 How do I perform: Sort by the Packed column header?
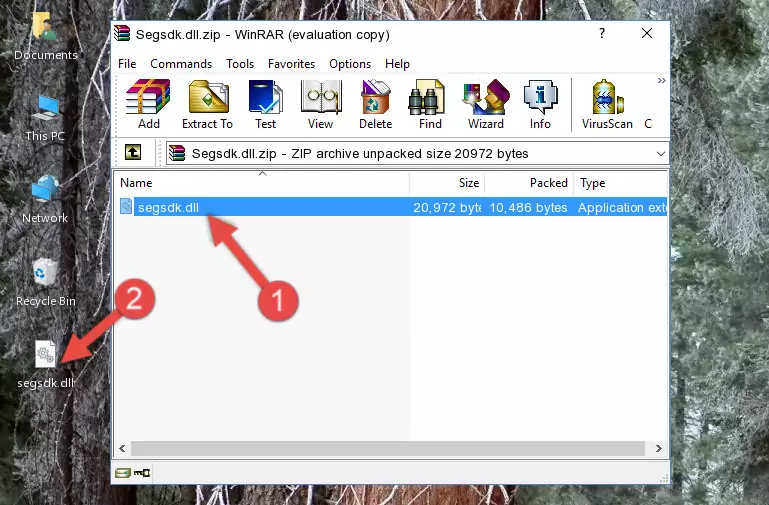point(529,183)
